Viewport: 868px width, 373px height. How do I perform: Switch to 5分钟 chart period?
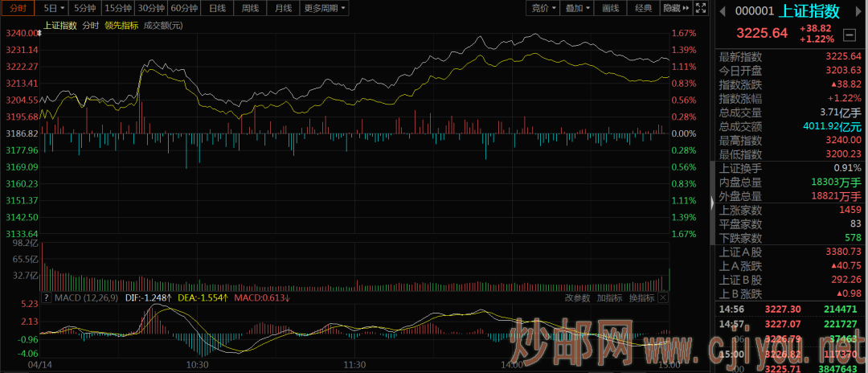pos(85,8)
